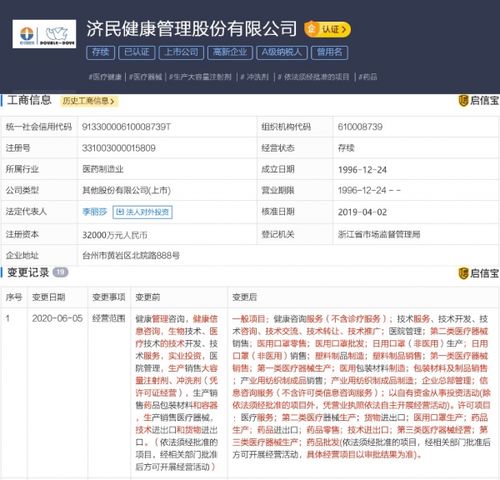Click the #依法须经批准的项目 hashtag

coord(313,77)
